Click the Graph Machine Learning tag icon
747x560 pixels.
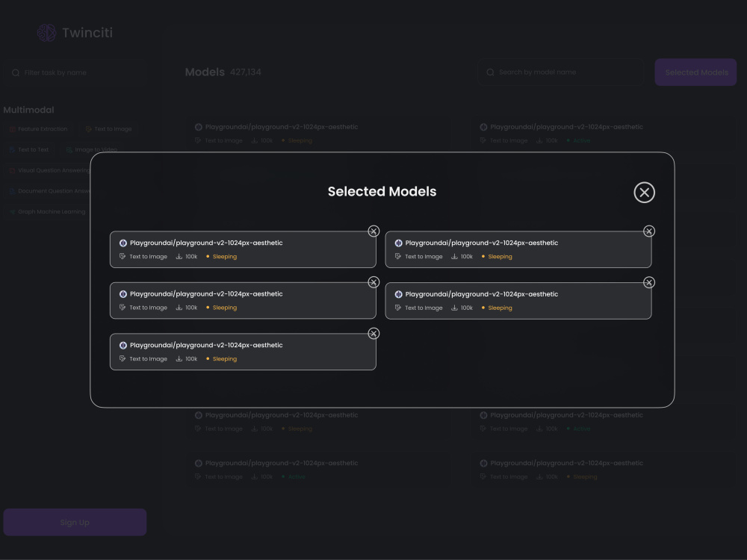(x=13, y=212)
